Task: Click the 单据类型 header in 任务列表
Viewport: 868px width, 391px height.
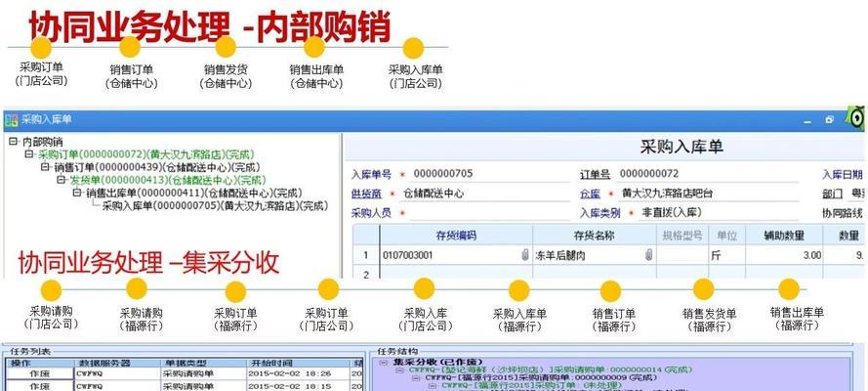Action: pyautogui.click(x=203, y=364)
